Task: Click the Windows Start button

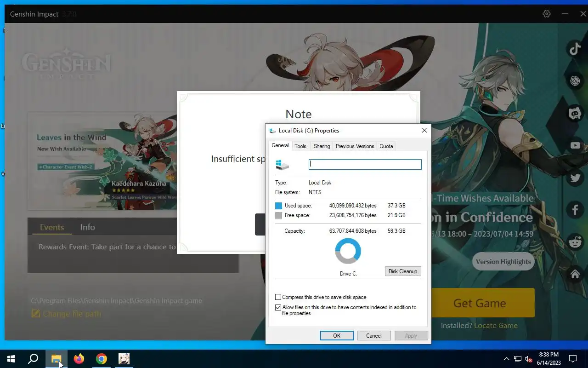Action: tap(11, 359)
